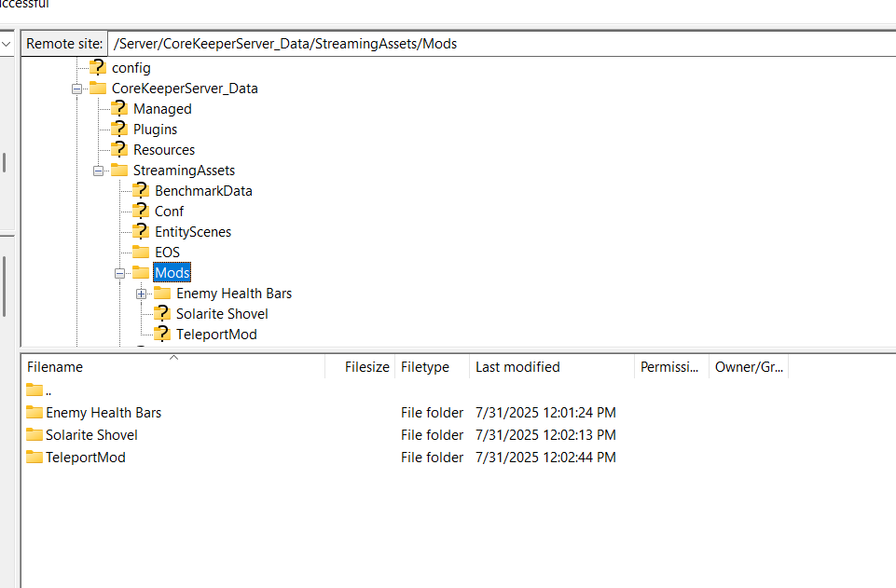This screenshot has width=896, height=588.
Task: Click the 12:01:24 PM modified date
Action: tap(545, 413)
